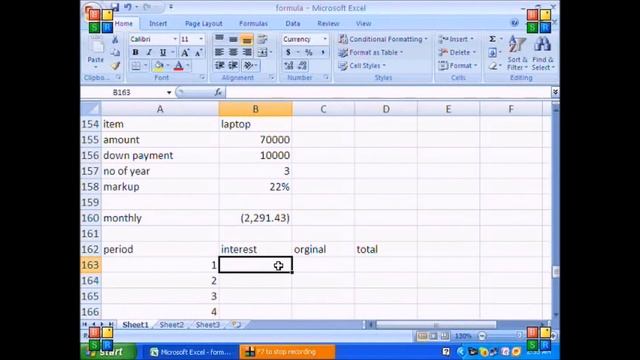640x360 pixels.
Task: Click Font Color red A swatch
Action: point(179,66)
